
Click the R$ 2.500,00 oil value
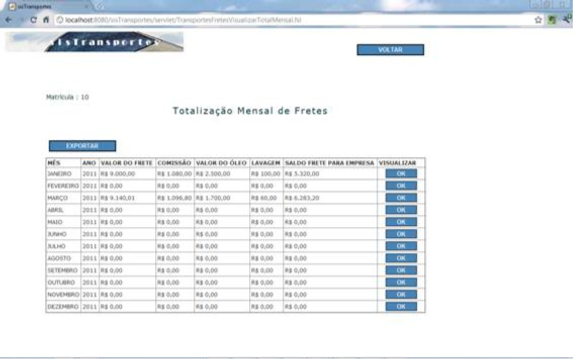pyautogui.click(x=213, y=174)
